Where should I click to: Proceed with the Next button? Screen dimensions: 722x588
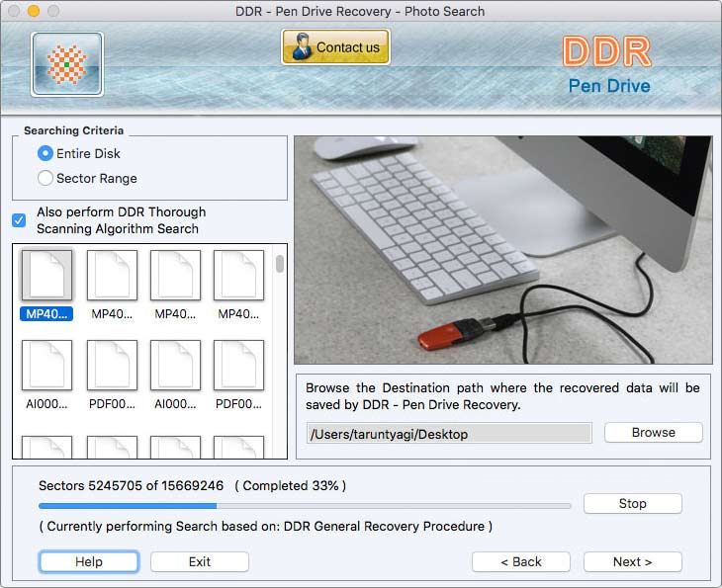(633, 561)
